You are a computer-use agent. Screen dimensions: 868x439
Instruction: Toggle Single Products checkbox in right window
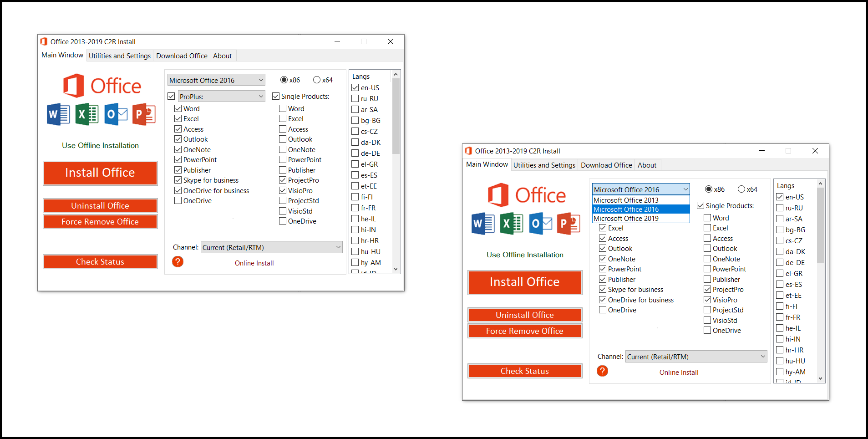[700, 205]
